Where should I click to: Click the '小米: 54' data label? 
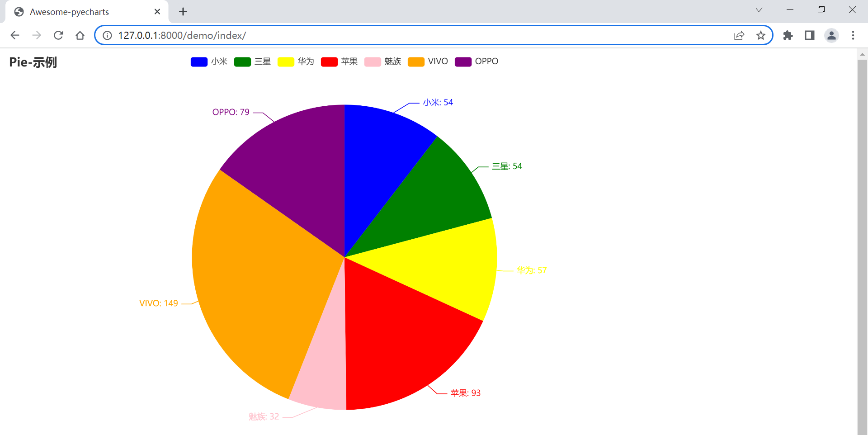(438, 103)
